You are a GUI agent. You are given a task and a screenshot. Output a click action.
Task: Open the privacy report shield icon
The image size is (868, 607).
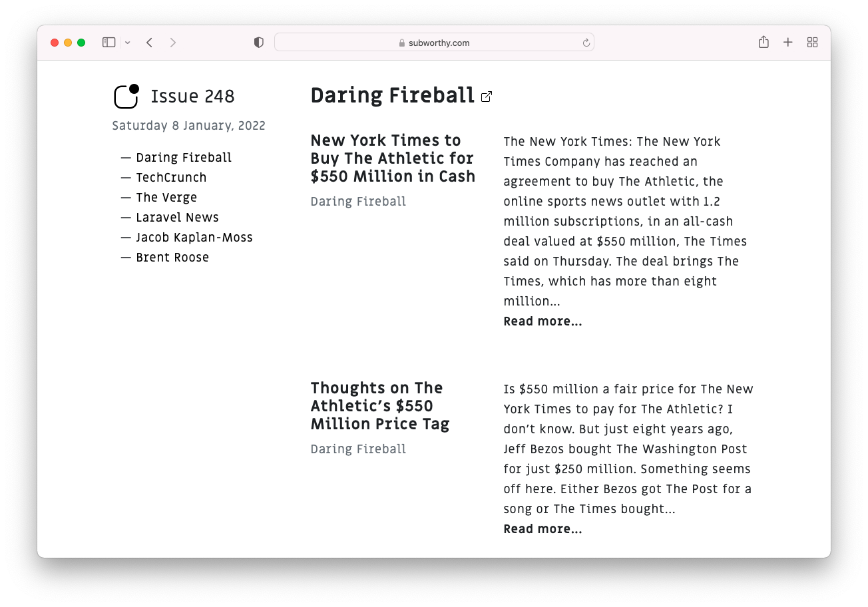click(x=259, y=43)
